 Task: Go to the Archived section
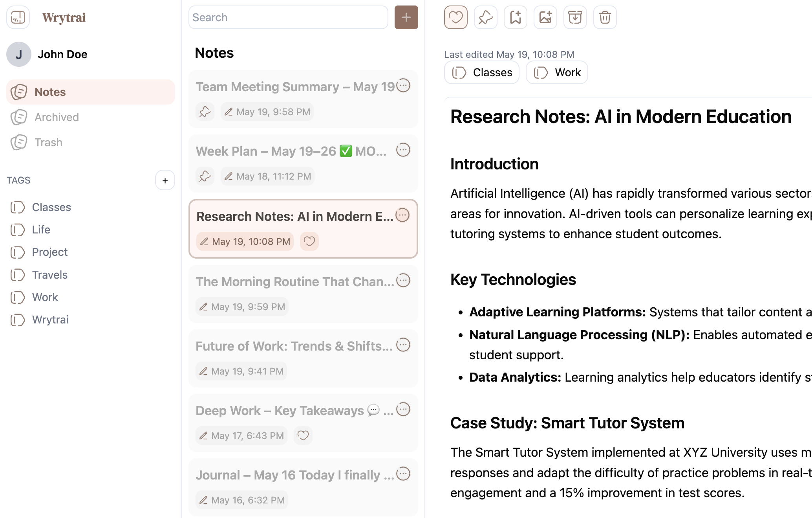click(x=57, y=117)
